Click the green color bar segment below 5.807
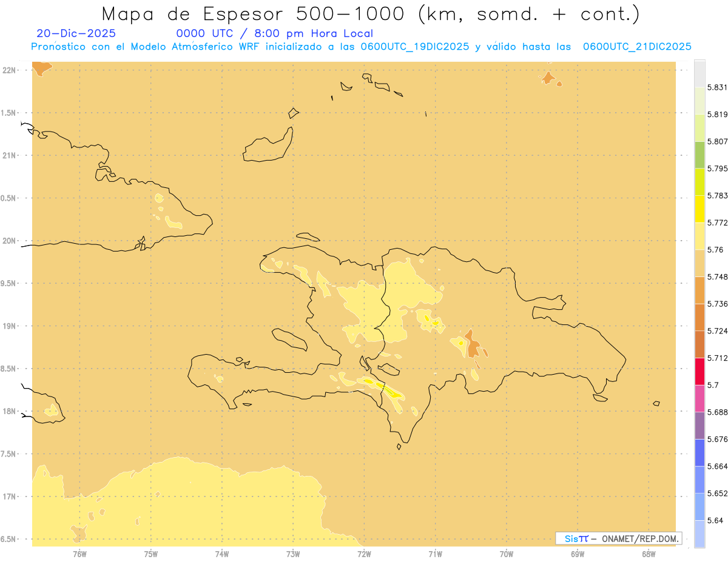Viewport: 728px width, 562px height. [699, 155]
